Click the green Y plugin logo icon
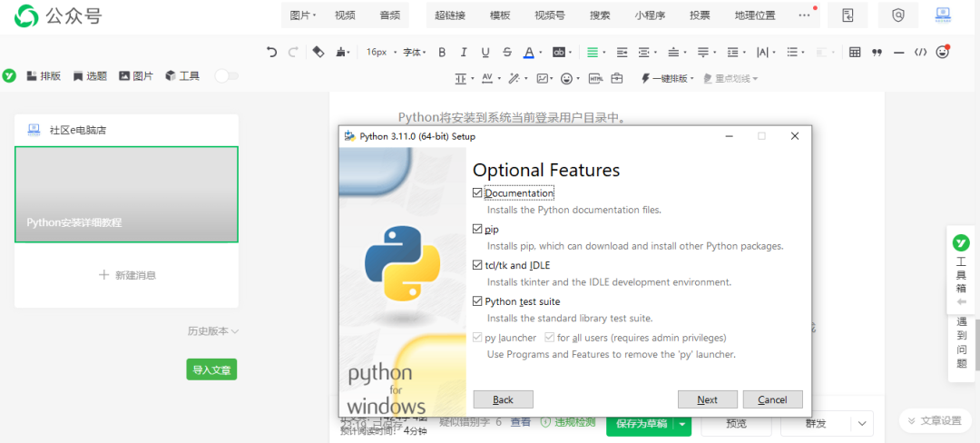The width and height of the screenshot is (980, 443). tap(9, 75)
